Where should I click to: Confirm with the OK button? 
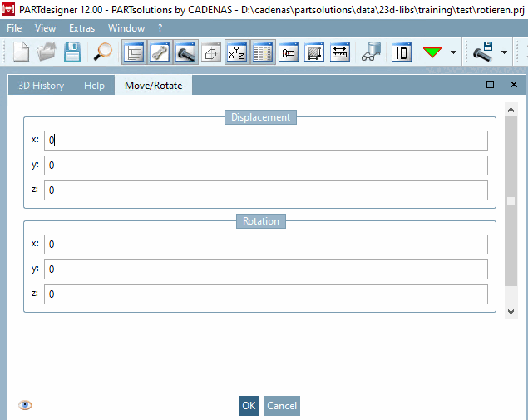tap(249, 406)
